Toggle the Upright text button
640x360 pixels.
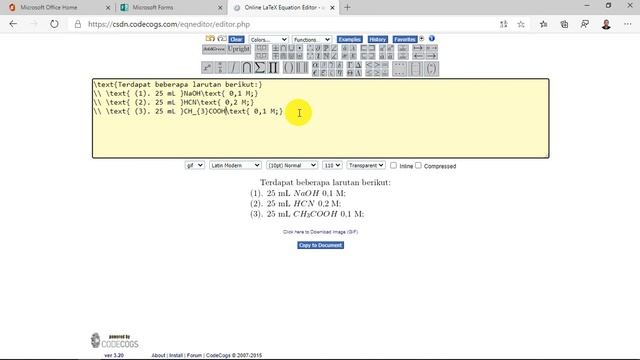[x=238, y=49]
